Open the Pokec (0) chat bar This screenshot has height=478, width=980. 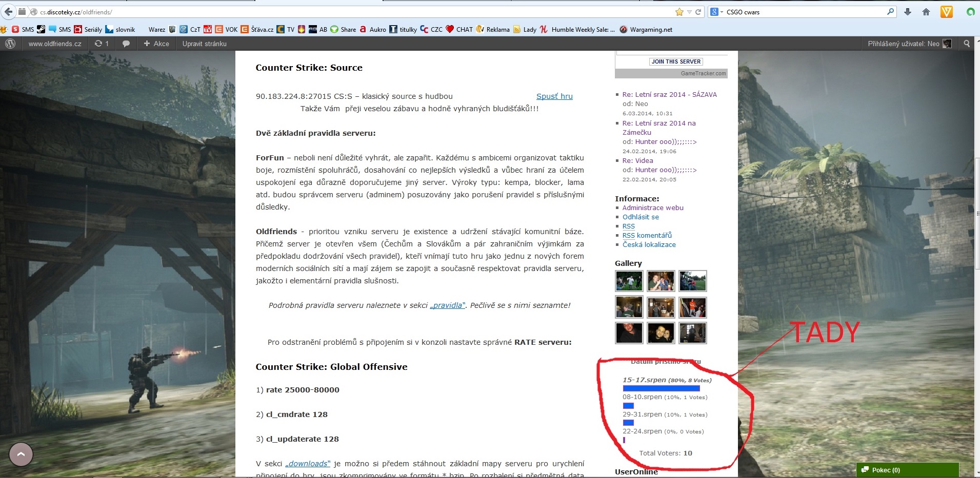pos(907,470)
